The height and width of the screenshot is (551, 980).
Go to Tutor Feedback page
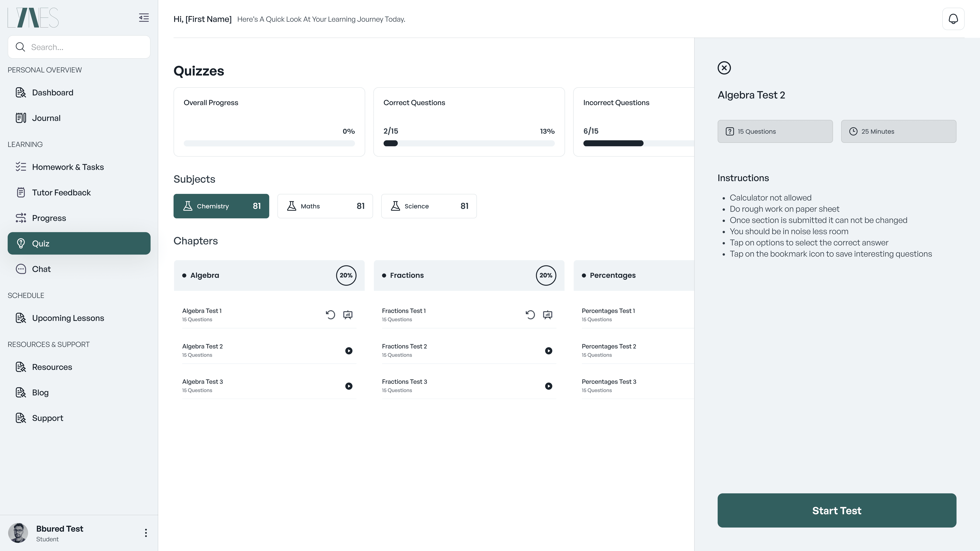coord(61,192)
